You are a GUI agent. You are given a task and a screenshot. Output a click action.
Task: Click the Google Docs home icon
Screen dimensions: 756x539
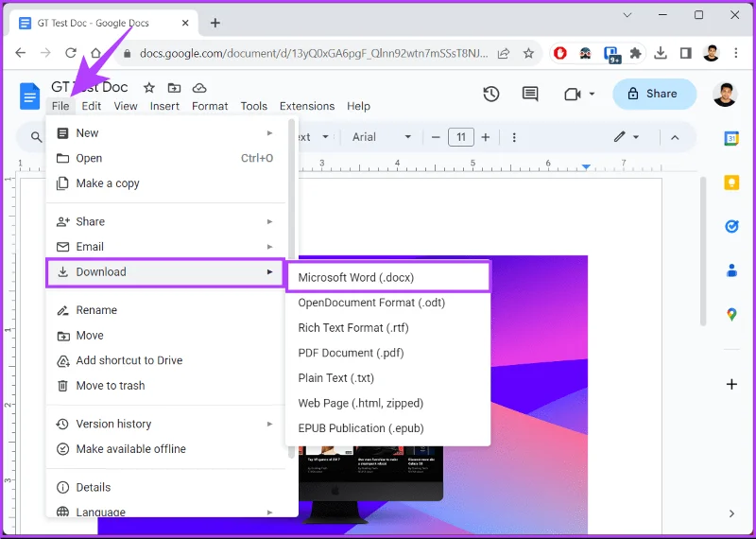(x=30, y=96)
